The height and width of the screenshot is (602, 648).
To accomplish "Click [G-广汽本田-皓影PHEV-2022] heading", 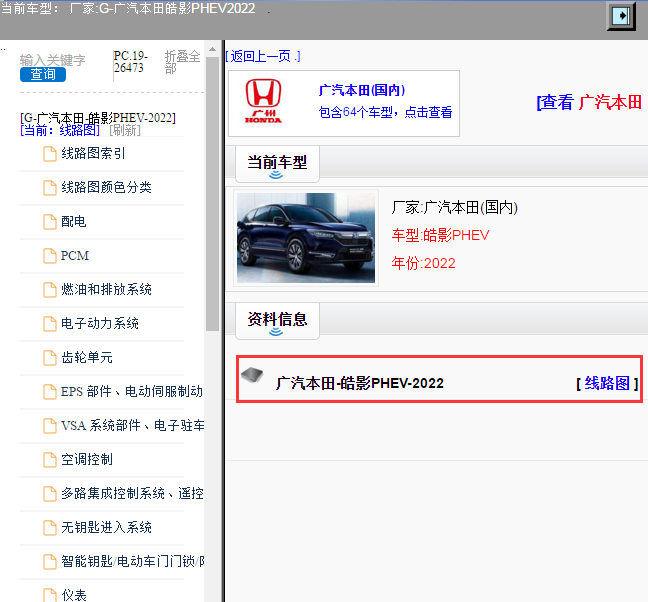I will pos(98,118).
